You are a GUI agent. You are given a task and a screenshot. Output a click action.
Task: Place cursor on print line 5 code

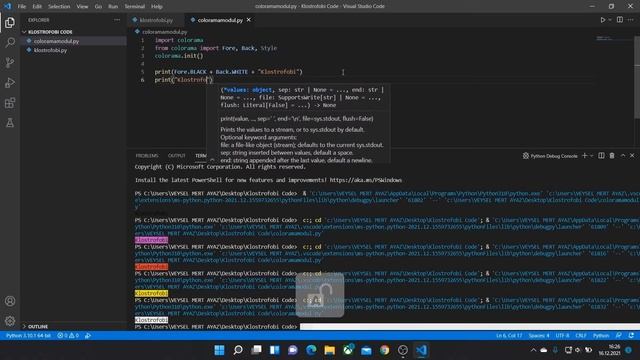click(228, 72)
